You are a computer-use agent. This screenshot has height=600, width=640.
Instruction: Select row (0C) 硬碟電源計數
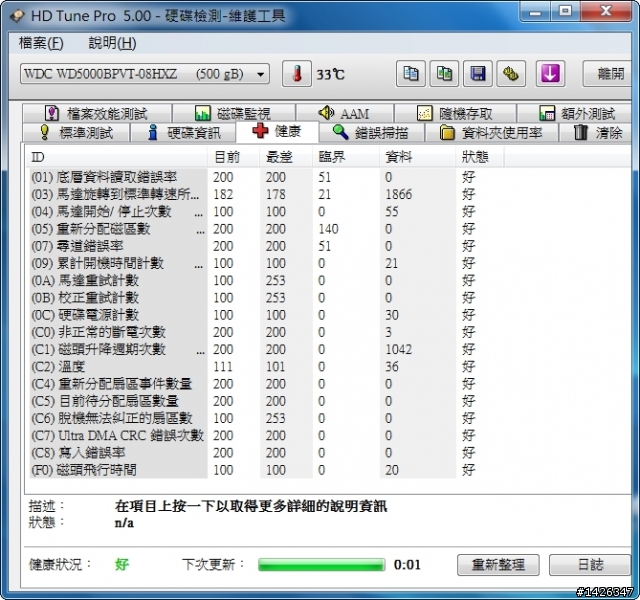pos(267,315)
